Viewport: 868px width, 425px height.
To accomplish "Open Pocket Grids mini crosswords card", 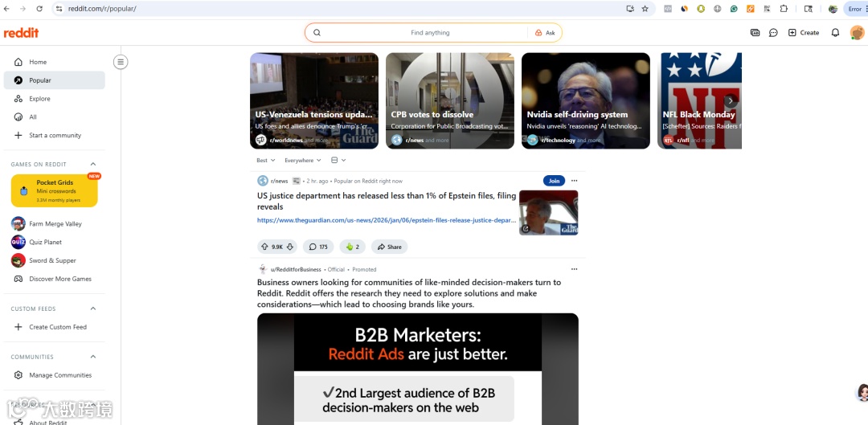I will point(55,191).
